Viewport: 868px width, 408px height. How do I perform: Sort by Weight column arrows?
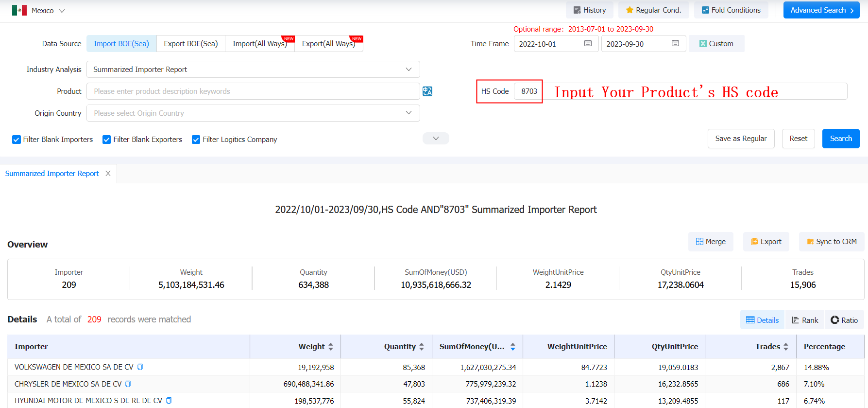(x=331, y=347)
